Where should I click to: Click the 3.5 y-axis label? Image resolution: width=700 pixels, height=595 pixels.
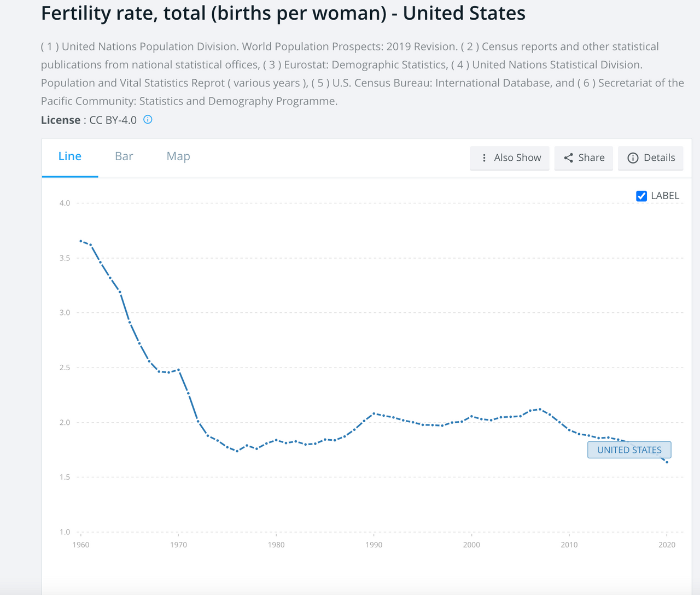(x=65, y=258)
